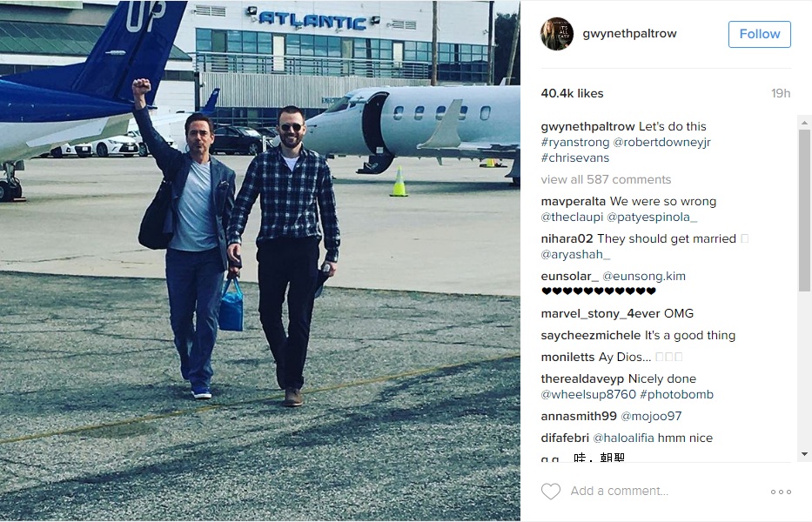Follow the gwynethpaltrow account

click(759, 34)
